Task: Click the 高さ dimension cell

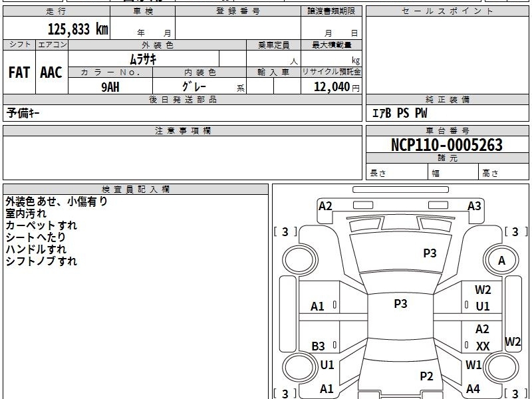Action: [x=504, y=172]
